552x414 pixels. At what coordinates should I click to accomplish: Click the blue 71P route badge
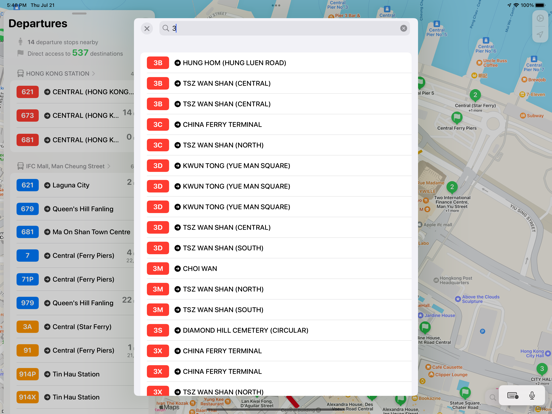click(27, 279)
